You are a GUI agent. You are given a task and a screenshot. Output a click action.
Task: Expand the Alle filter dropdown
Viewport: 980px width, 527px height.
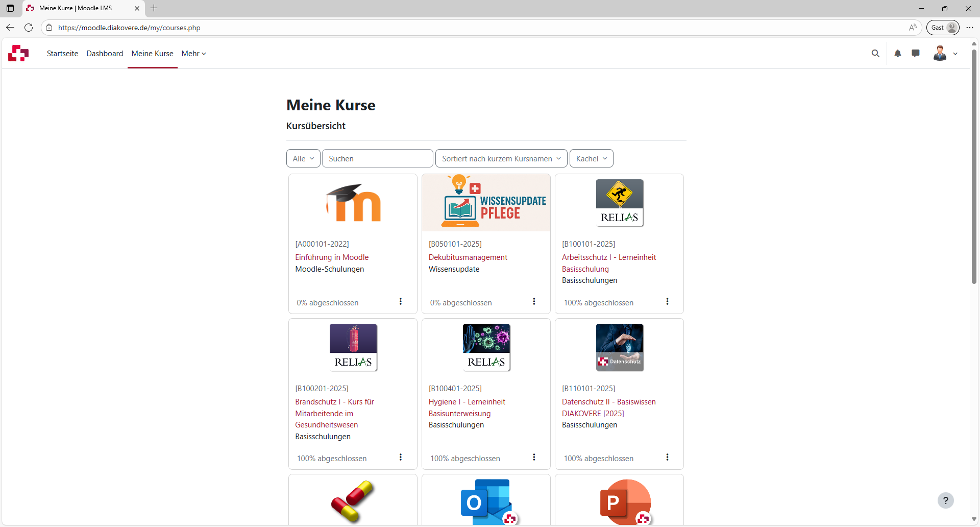[303, 159]
